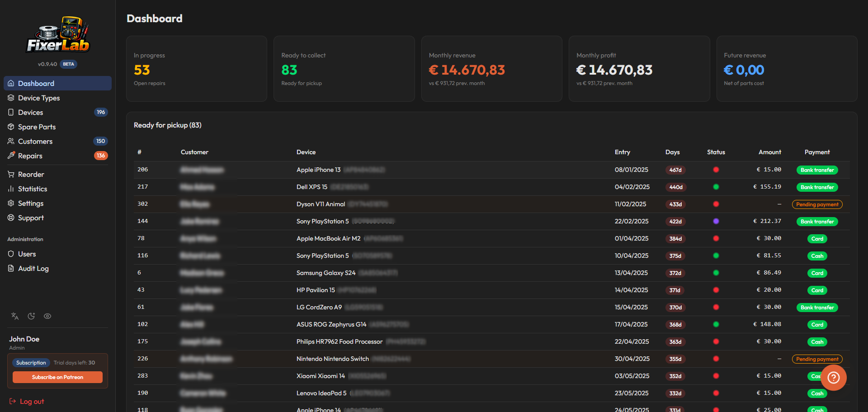
Task: Click the ASUS ROG Zephyrus G14 device name
Action: 331,324
